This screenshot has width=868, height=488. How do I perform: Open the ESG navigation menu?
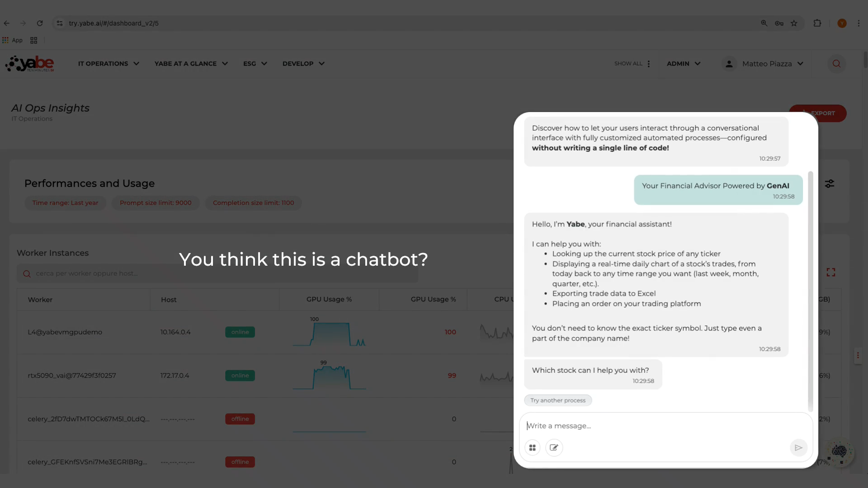(255, 64)
